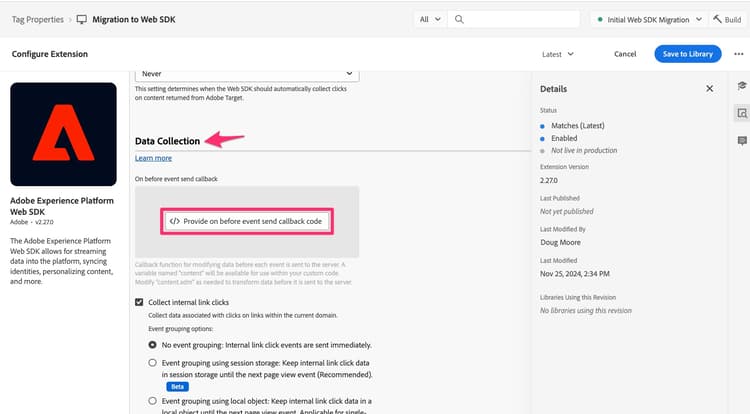Click the Adobe Experience Platform Web SDK name
Image resolution: width=750 pixels, height=414 pixels.
[x=62, y=206]
